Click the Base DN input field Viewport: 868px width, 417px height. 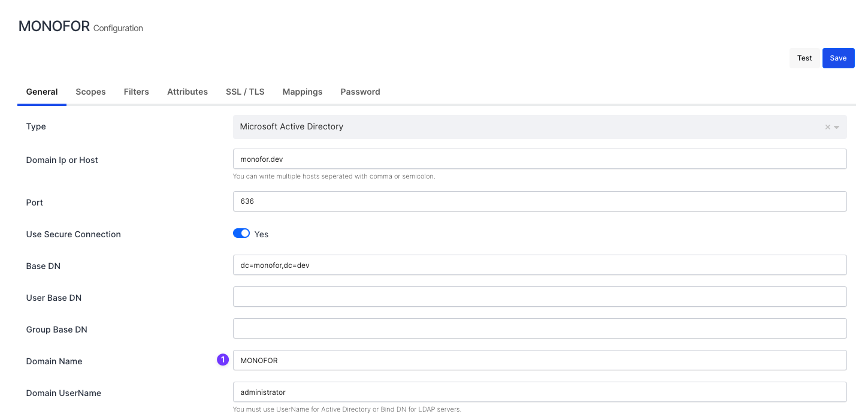coord(539,265)
